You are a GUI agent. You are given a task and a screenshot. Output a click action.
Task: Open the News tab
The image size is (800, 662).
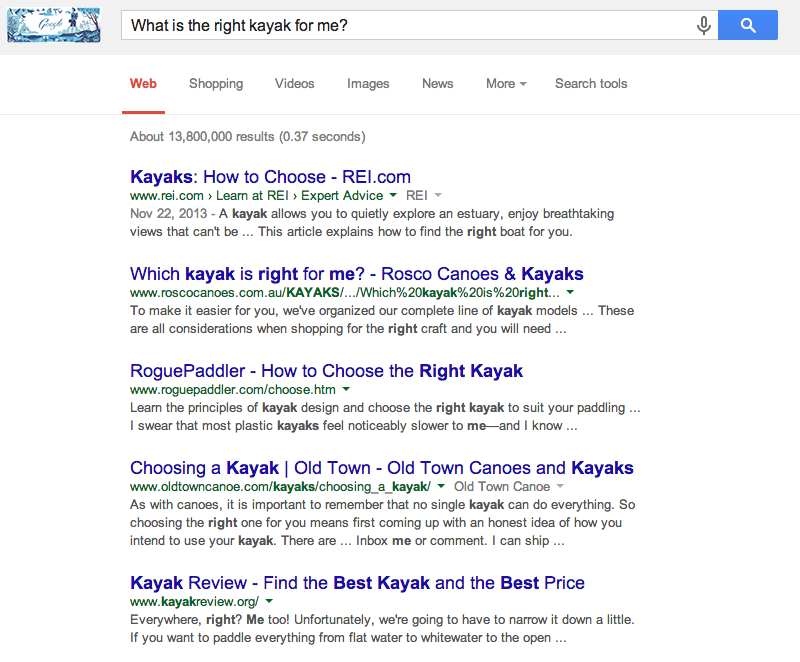437,84
